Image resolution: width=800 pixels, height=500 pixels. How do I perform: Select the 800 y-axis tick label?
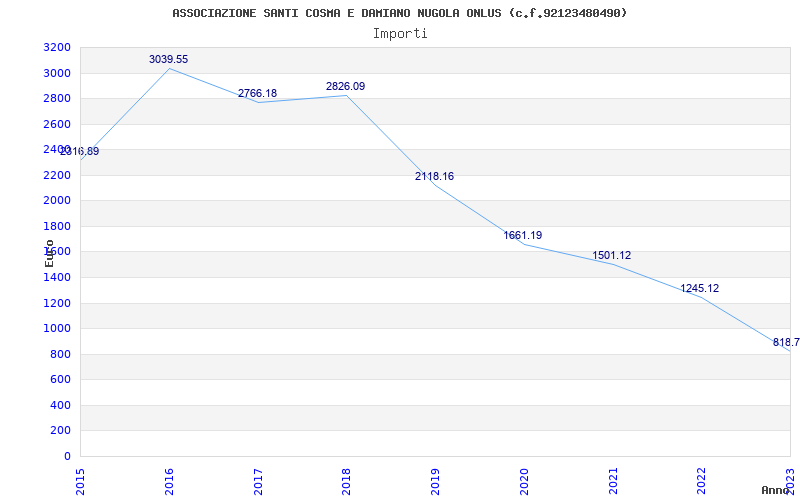[x=60, y=354]
